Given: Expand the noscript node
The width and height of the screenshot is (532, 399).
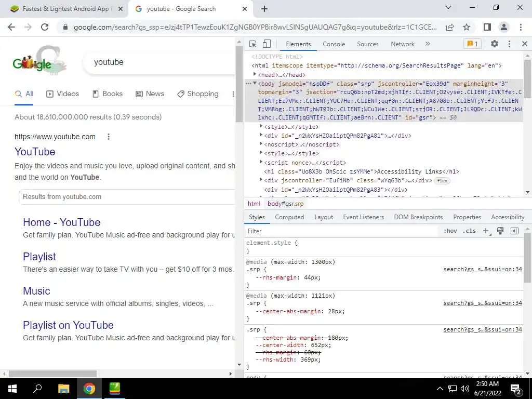Looking at the screenshot, I should click(261, 144).
